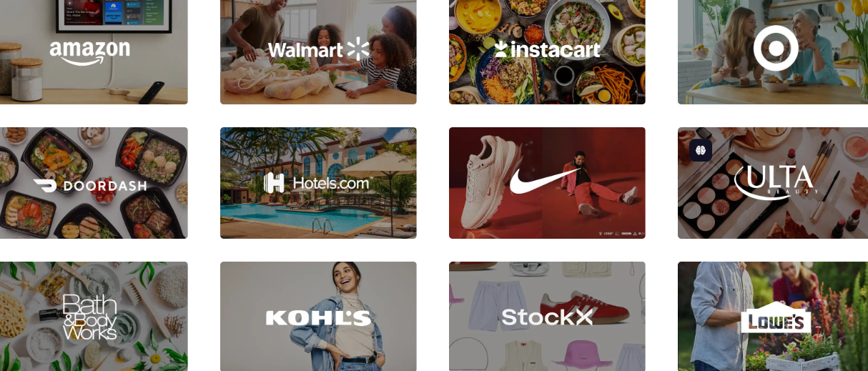868x371 pixels.
Task: Click the Instacart carrot logo icon
Action: tap(500, 49)
